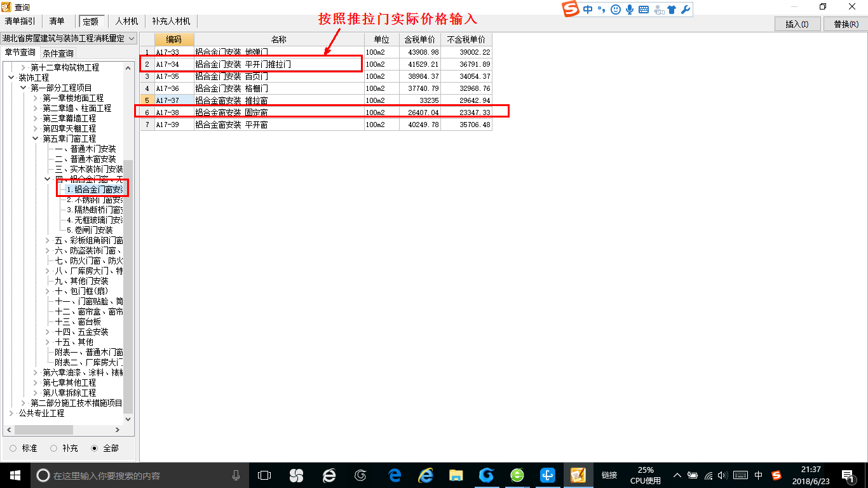Screen dimensions: 868x488
Task: Select 卷闸门安装 tree item
Action: (x=93, y=230)
